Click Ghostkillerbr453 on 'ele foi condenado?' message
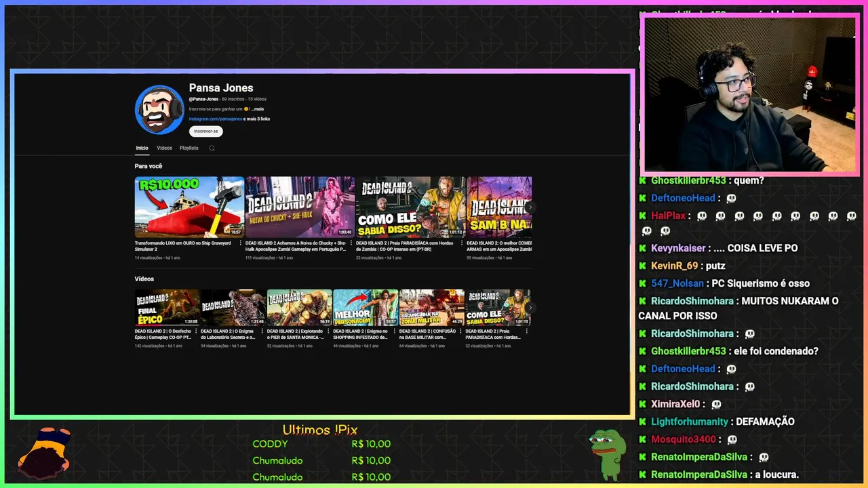The width and height of the screenshot is (868, 488). click(x=688, y=351)
